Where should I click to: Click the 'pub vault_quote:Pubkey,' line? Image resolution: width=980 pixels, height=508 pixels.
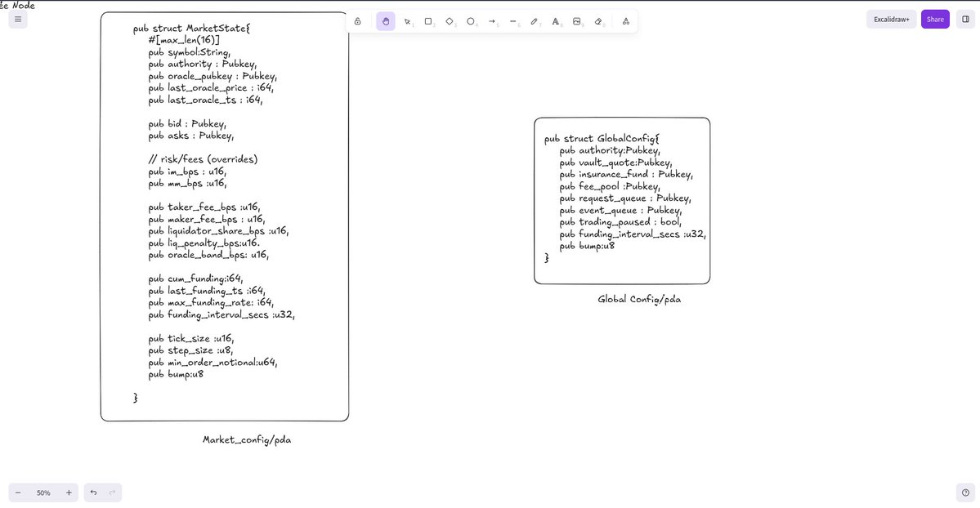point(615,163)
